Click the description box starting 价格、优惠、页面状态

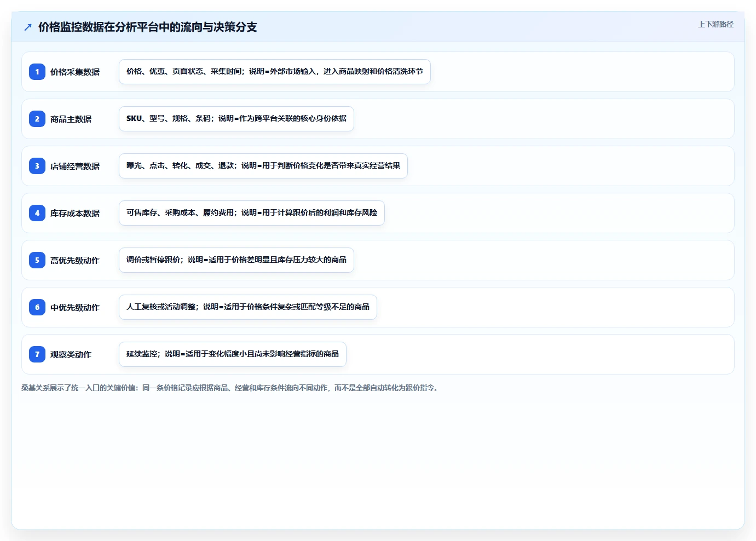point(275,72)
